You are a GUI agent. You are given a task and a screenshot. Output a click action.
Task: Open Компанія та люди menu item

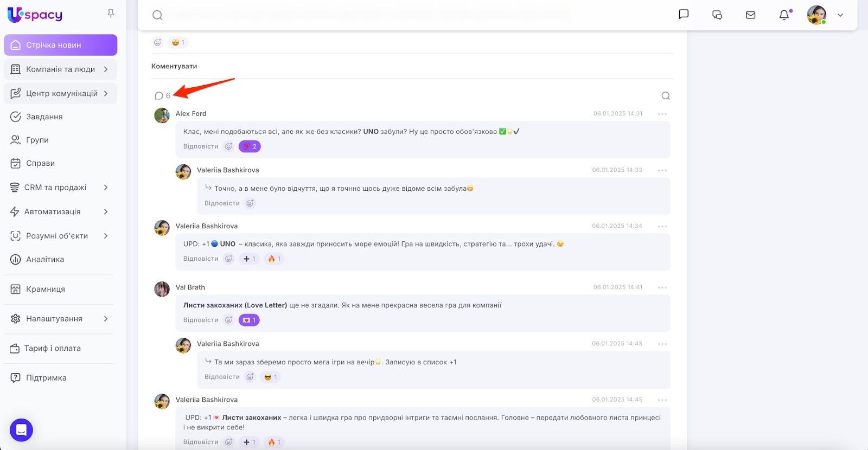click(61, 69)
